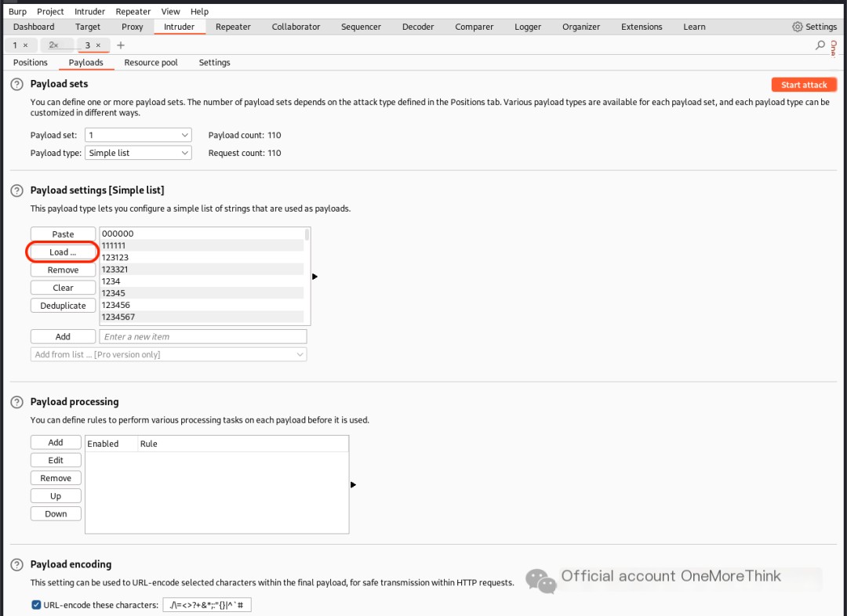Switch to the Proxy tab
The height and width of the screenshot is (616, 847).
coord(133,27)
